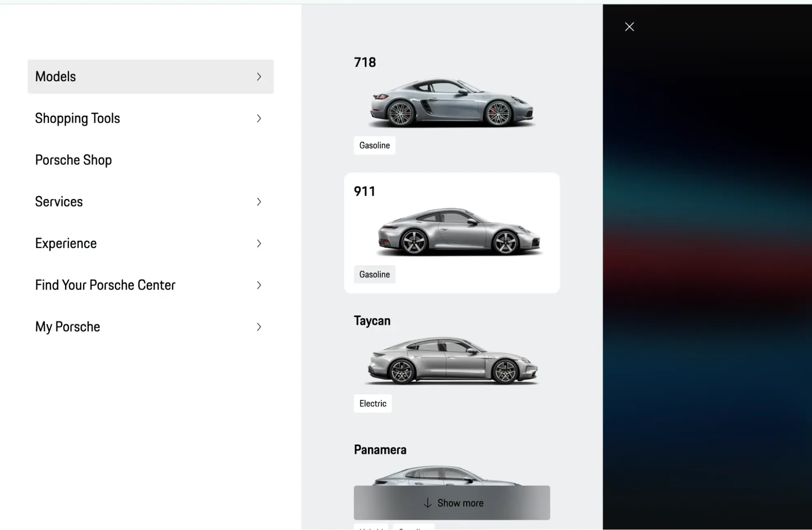The width and height of the screenshot is (812, 530).
Task: Expand Find Your Porsche Center chevron
Action: pyautogui.click(x=259, y=285)
